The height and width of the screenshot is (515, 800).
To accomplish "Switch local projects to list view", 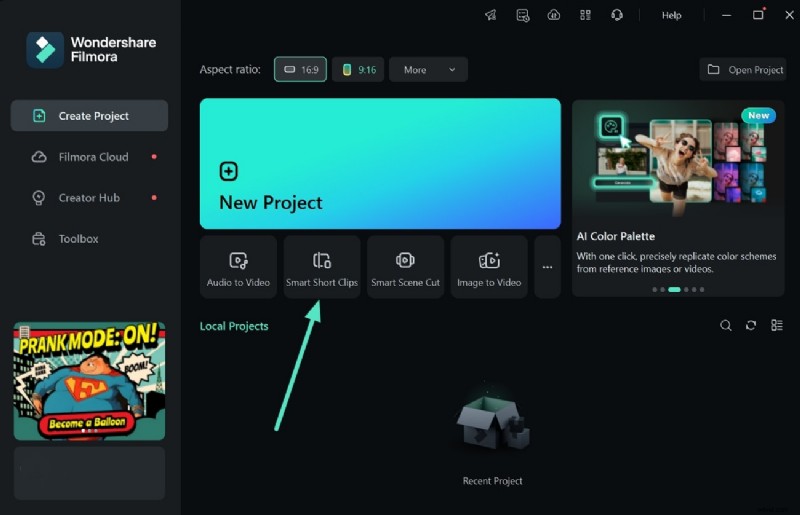I will pyautogui.click(x=777, y=326).
